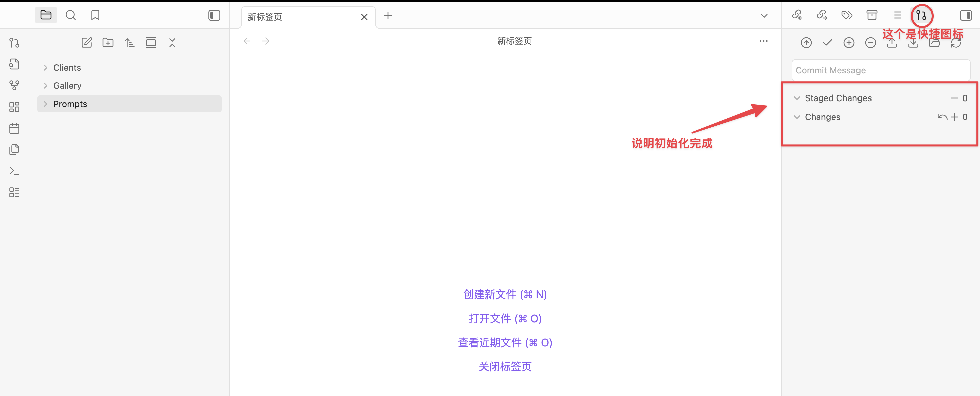Open the graph view ribbon icon

click(14, 85)
